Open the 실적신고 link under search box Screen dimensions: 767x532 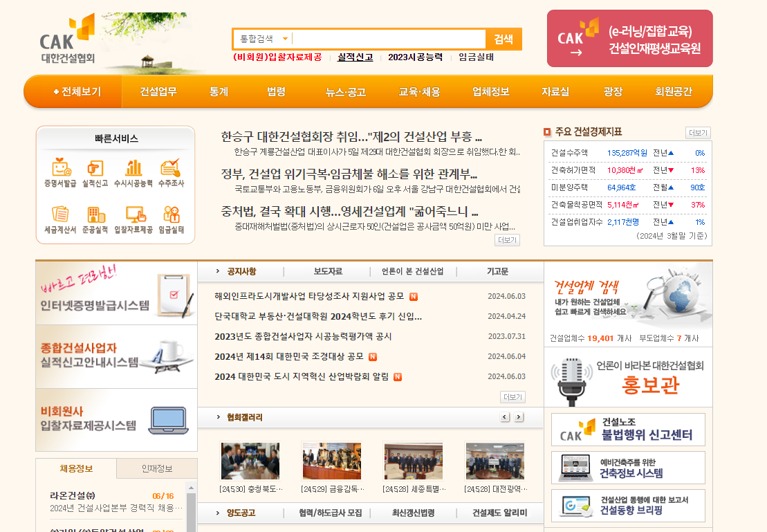(x=355, y=57)
